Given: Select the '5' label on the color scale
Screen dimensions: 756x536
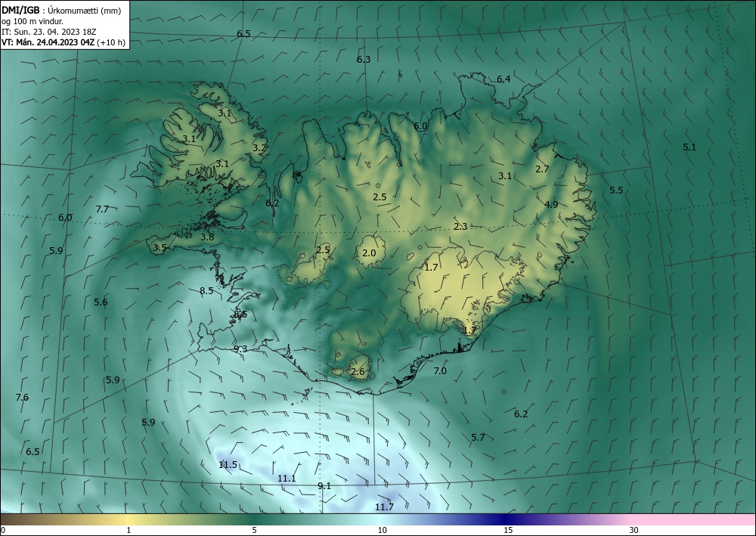Looking at the screenshot, I should coord(254,530).
